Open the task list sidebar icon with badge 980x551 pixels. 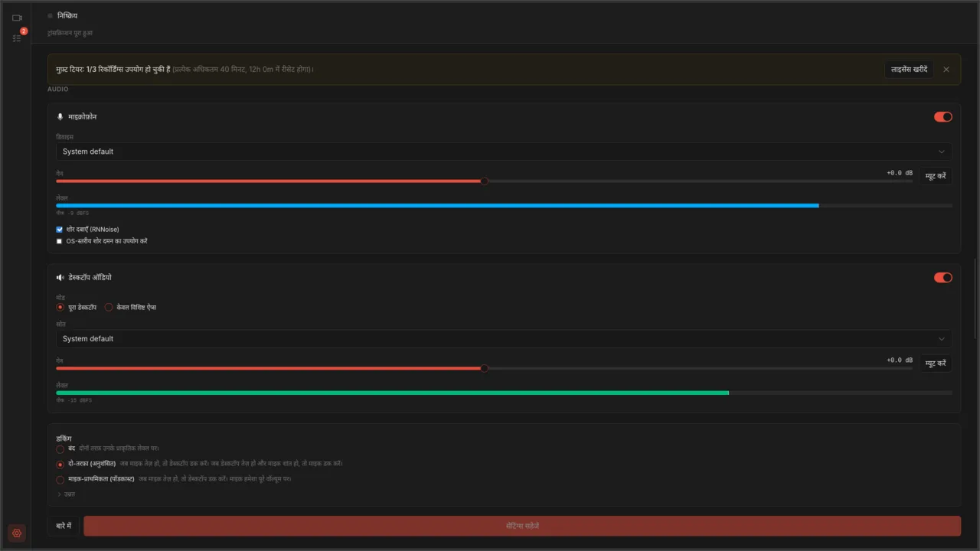tap(17, 37)
